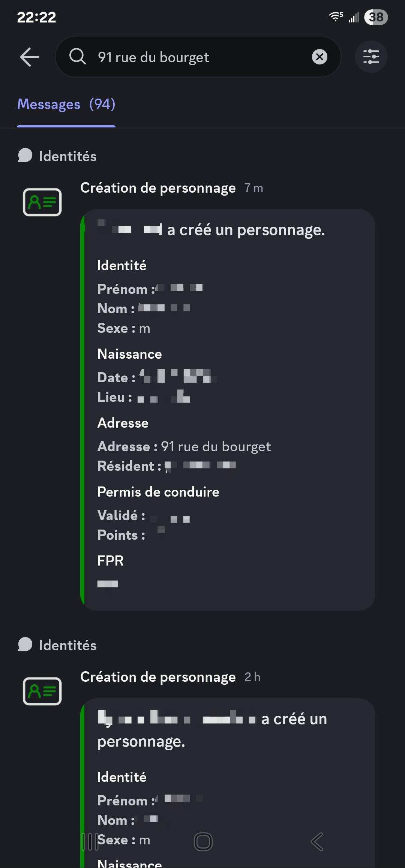Open the search filter options
This screenshot has width=405, height=868.
coord(371,57)
